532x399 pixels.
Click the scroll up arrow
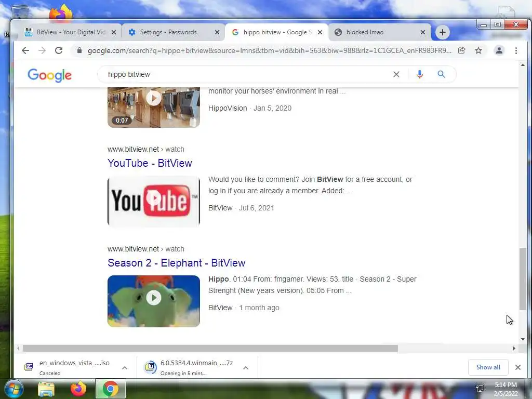(x=523, y=65)
